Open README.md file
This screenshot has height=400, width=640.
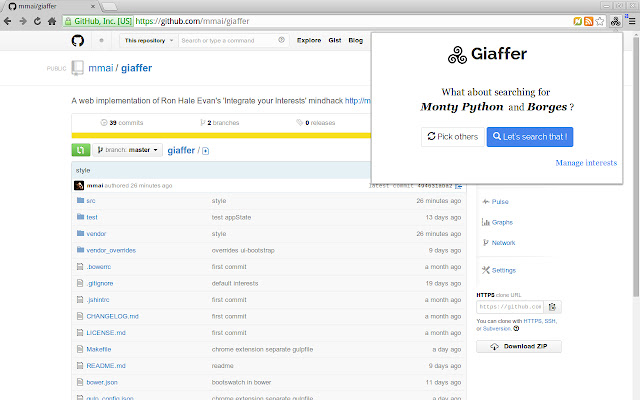[106, 366]
